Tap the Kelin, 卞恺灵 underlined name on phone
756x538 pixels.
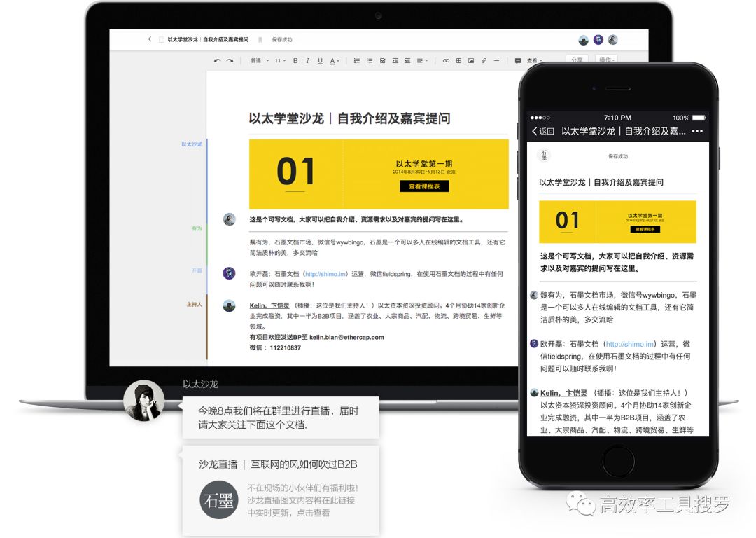coord(563,393)
